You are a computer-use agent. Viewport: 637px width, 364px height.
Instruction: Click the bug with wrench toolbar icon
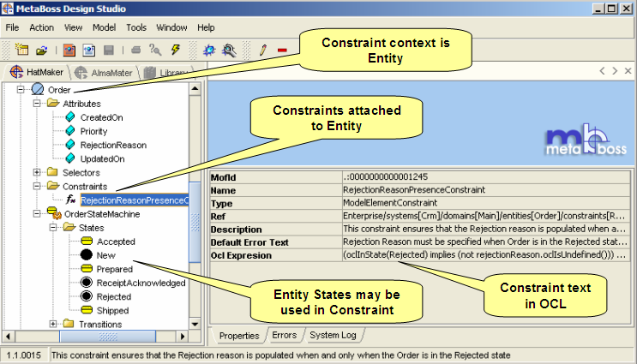(229, 51)
